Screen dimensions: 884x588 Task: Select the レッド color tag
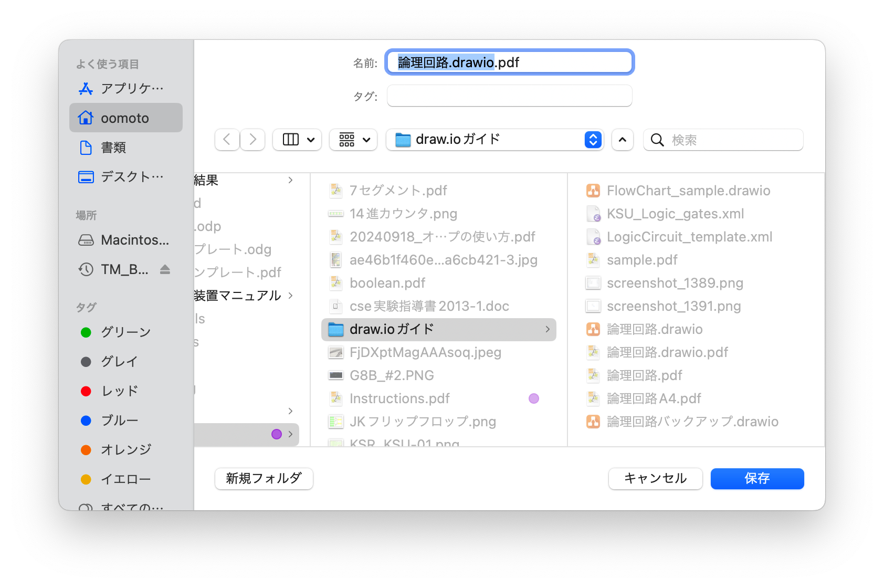pyautogui.click(x=119, y=391)
